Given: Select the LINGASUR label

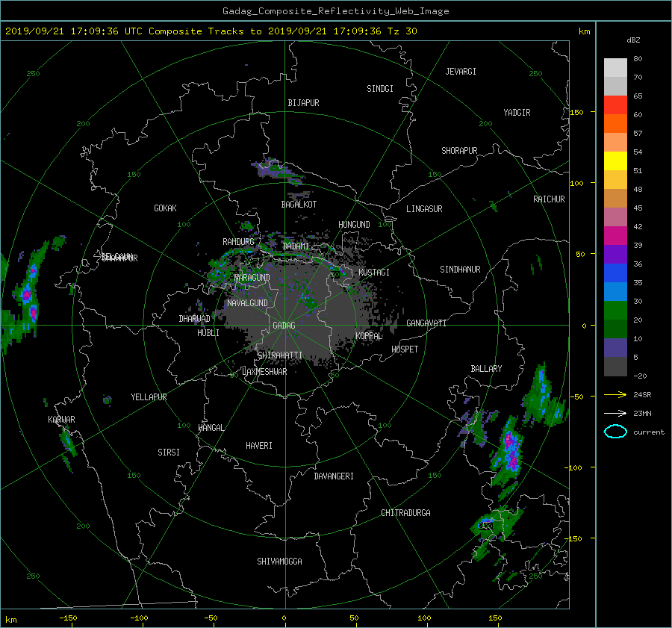Looking at the screenshot, I should [424, 209].
